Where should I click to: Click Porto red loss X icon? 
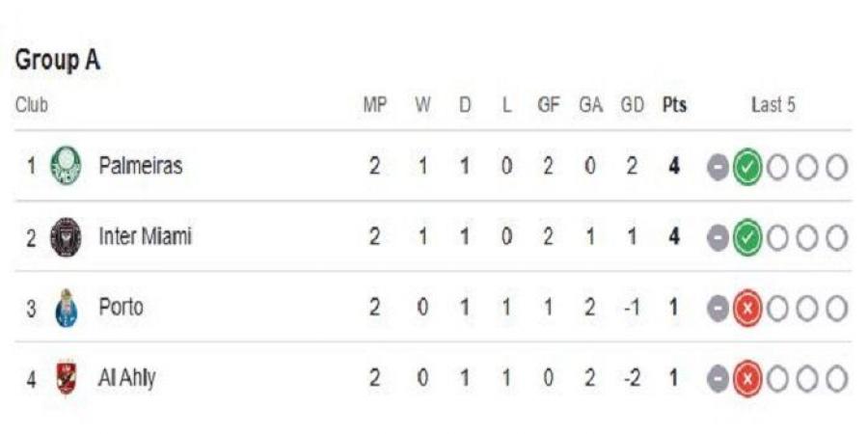747,309
